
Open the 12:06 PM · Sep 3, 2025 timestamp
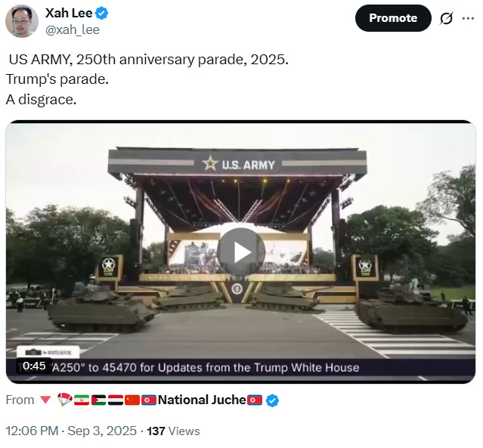(71, 431)
